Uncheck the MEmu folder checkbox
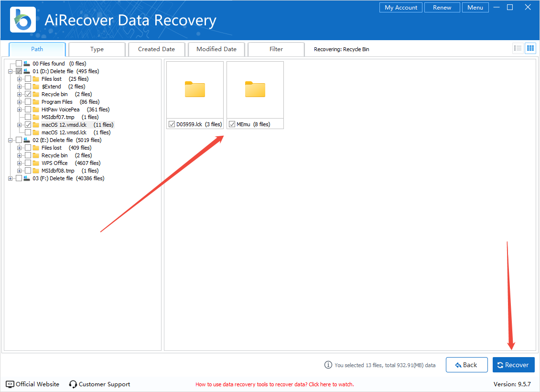The width and height of the screenshot is (540, 392). click(x=232, y=124)
